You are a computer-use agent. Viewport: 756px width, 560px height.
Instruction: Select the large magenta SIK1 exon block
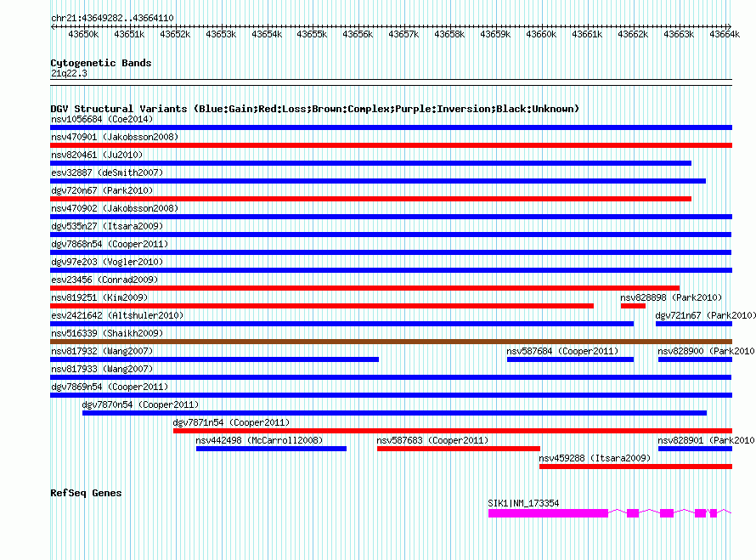click(x=548, y=513)
